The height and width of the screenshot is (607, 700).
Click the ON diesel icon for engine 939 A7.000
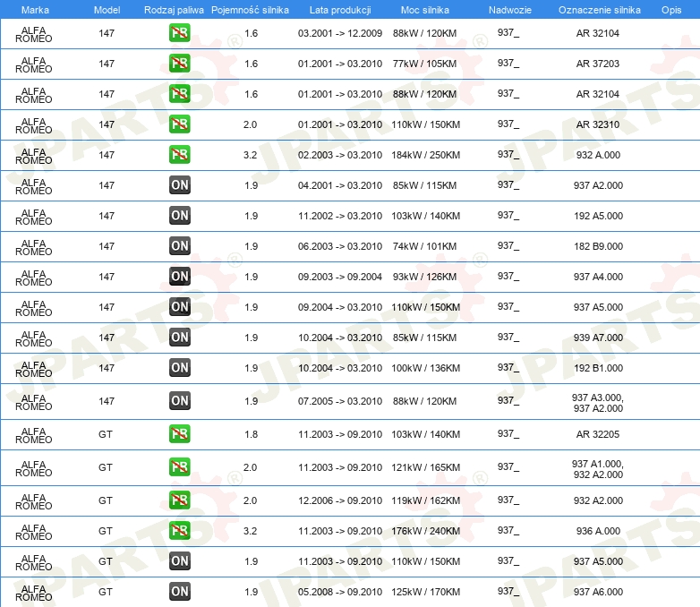(179, 338)
